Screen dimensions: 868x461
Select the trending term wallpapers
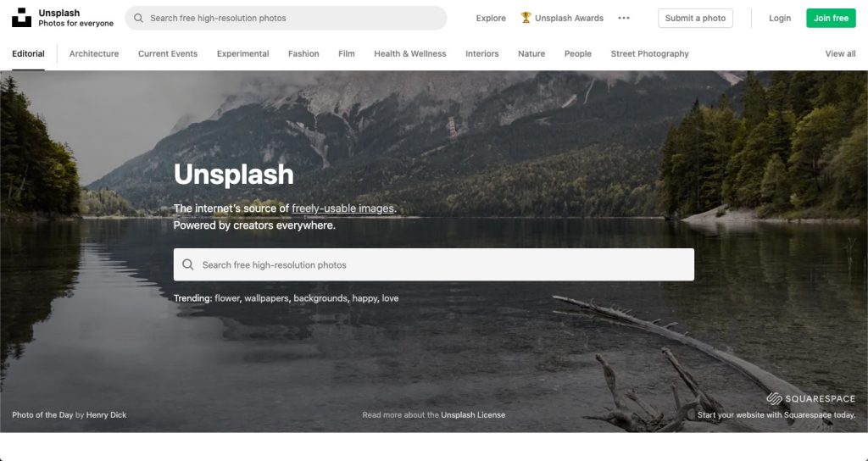point(267,298)
